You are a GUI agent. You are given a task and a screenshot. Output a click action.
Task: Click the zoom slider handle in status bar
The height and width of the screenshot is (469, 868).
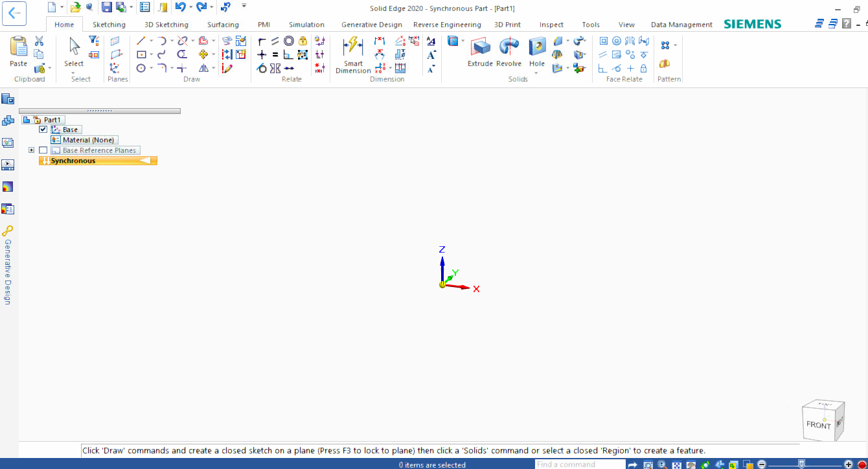pyautogui.click(x=801, y=464)
